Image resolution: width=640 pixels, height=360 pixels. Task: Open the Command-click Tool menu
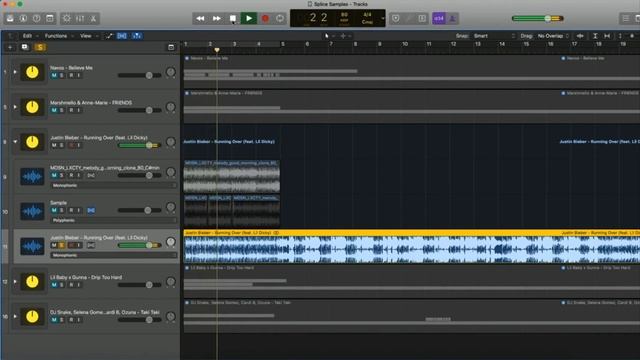coord(344,36)
